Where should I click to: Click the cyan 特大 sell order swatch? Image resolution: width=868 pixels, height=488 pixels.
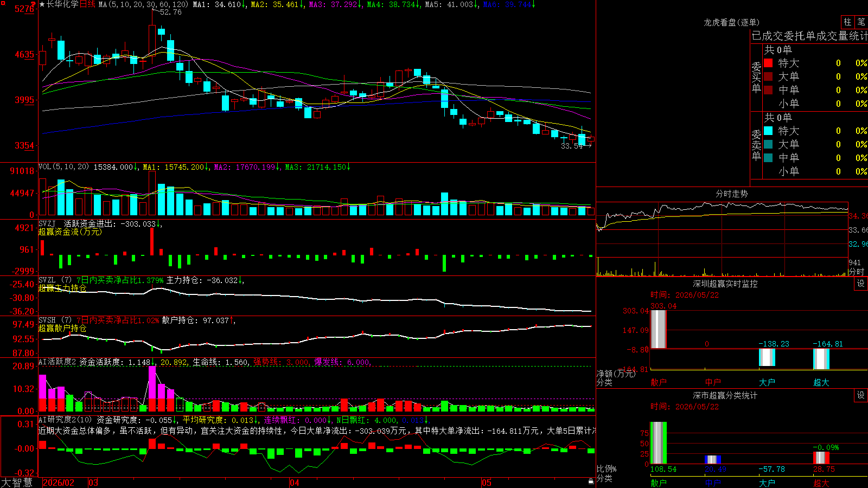click(768, 131)
